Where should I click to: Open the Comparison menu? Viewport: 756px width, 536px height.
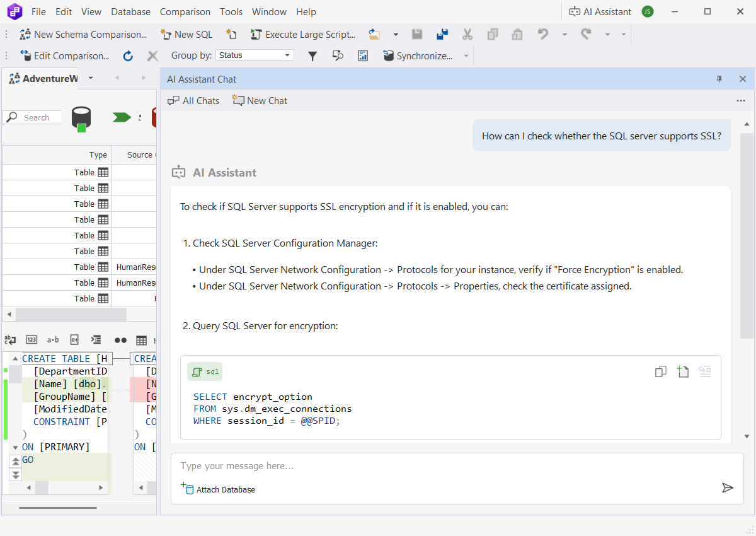185,12
